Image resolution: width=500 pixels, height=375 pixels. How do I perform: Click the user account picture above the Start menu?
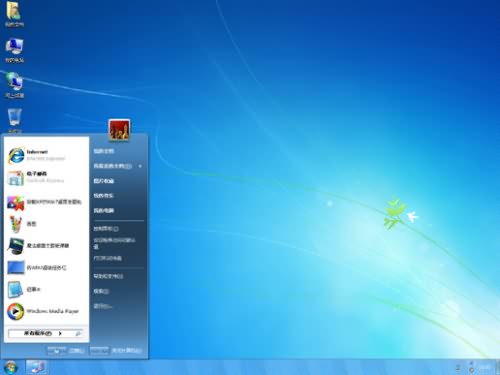coord(119,129)
